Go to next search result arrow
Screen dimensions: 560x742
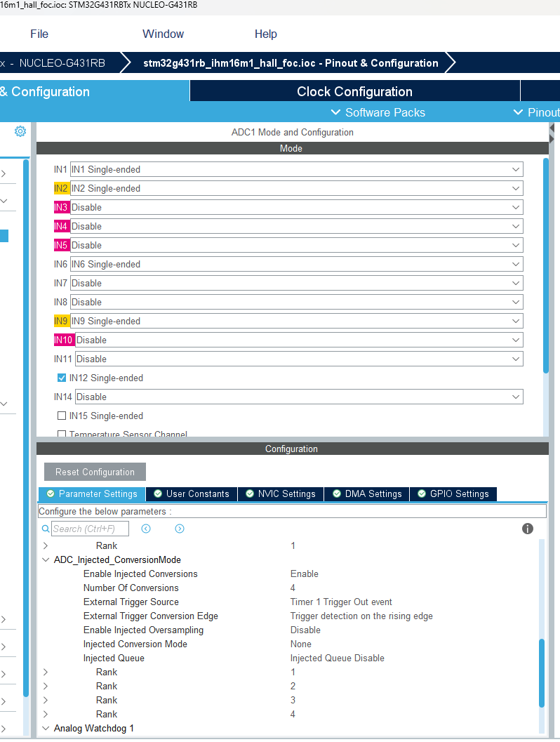coord(180,529)
